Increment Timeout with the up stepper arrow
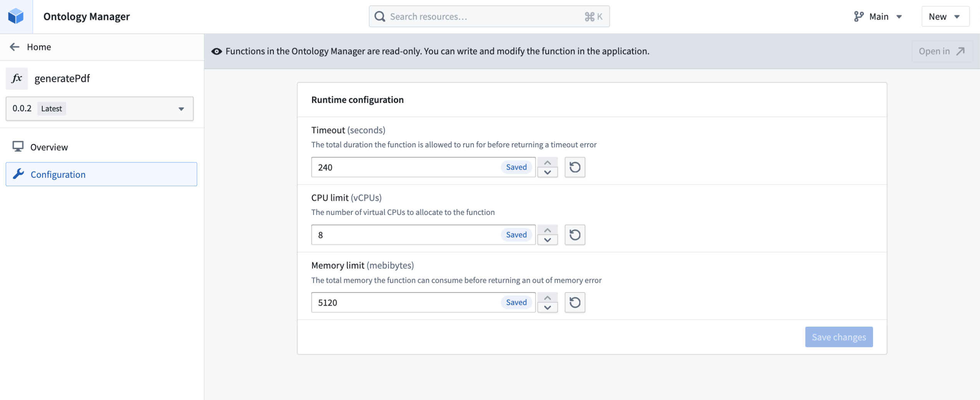Viewport: 980px width, 400px height. point(547,162)
